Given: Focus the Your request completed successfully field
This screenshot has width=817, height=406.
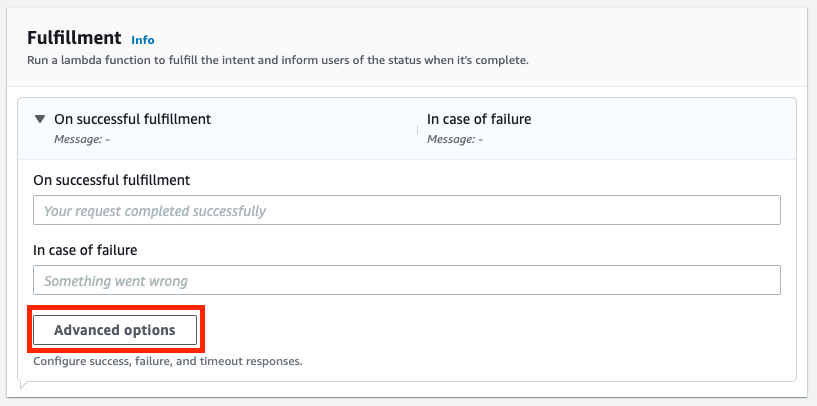Looking at the screenshot, I should tap(407, 210).
